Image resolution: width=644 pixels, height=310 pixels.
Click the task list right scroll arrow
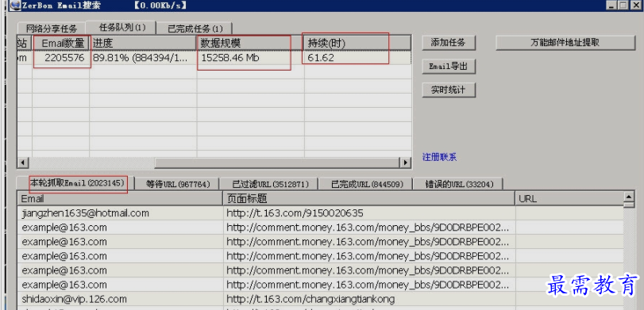tap(406, 163)
